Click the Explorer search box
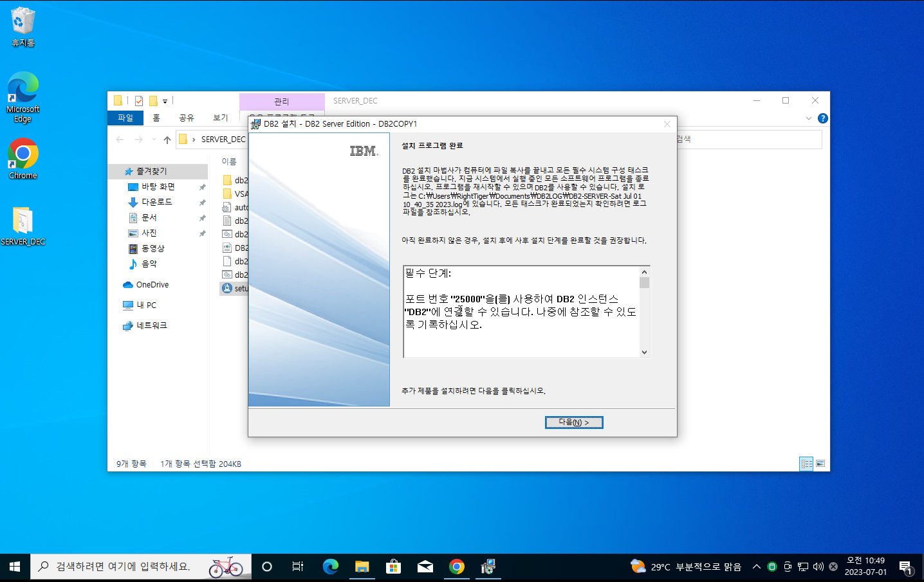The width and height of the screenshot is (924, 582). [x=749, y=139]
